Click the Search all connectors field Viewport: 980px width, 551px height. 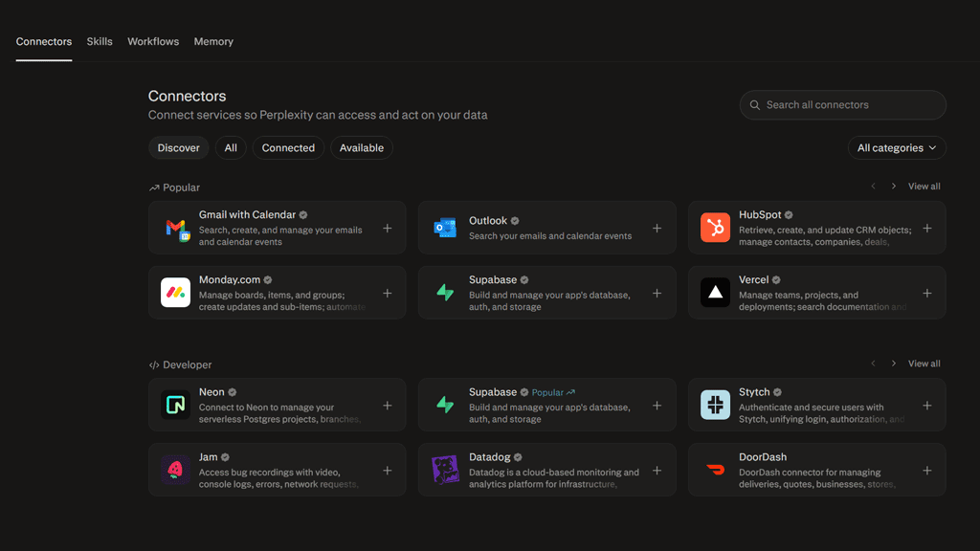[842, 105]
